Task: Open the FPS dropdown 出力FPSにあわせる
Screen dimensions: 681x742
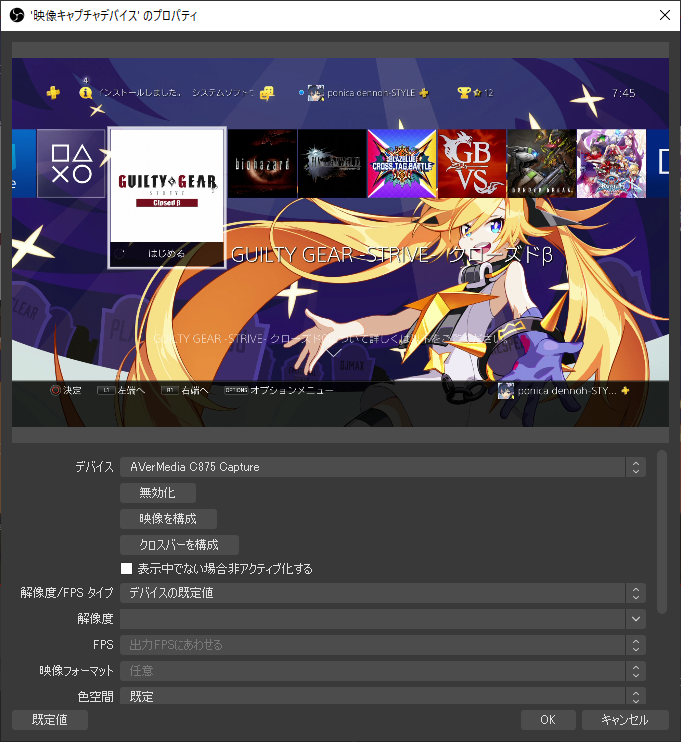Action: (383, 645)
